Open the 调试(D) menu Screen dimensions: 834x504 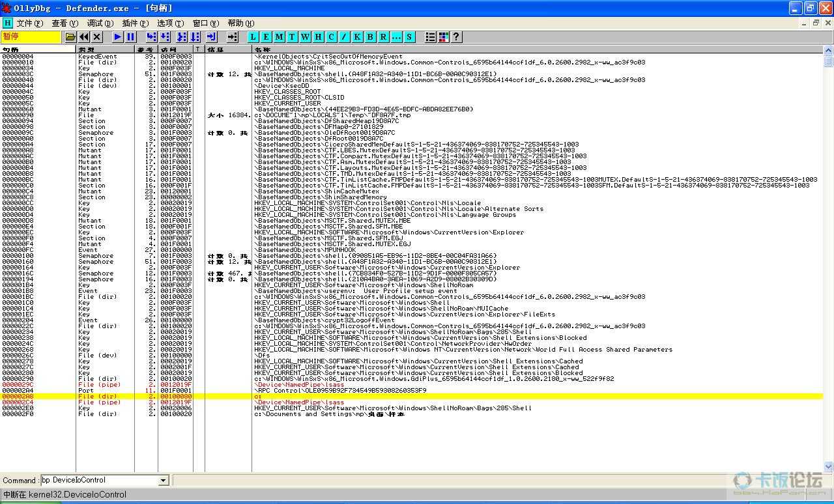click(x=100, y=23)
